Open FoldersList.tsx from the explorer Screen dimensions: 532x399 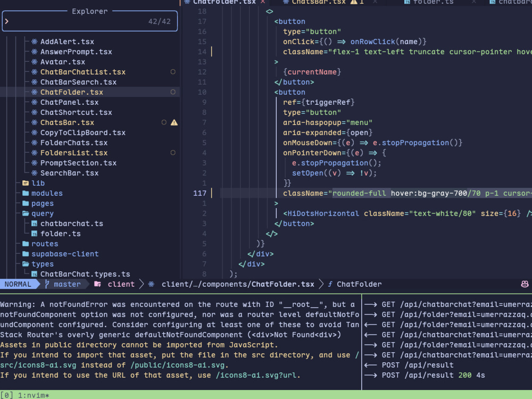[x=74, y=153]
